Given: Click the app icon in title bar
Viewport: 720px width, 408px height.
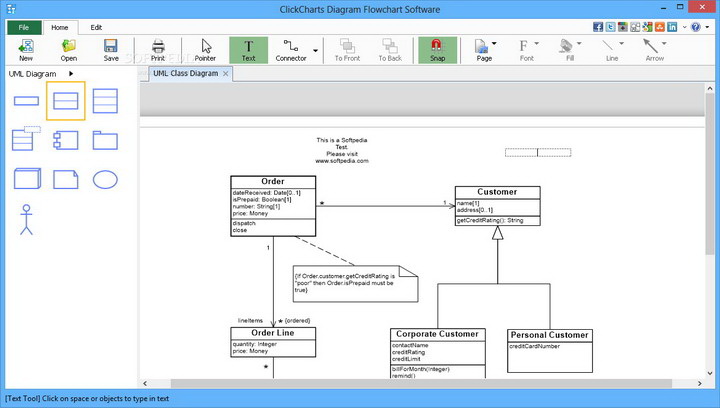Looking at the screenshot, I should click(11, 9).
